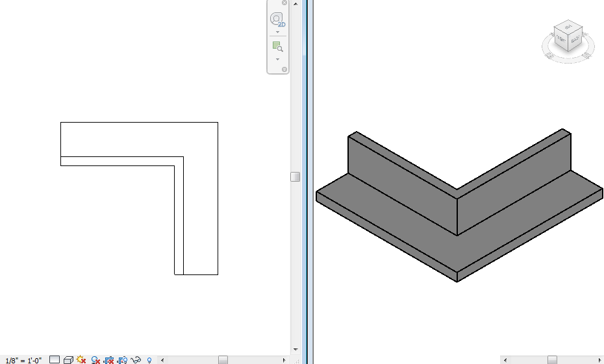The image size is (604, 364).
Task: Click the ViewCube BACK face
Action: click(x=575, y=40)
